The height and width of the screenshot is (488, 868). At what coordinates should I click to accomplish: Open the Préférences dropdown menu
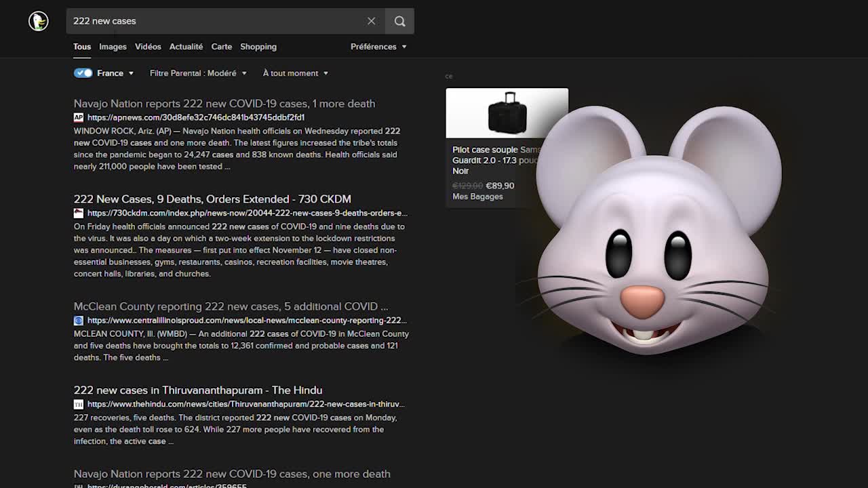point(378,47)
